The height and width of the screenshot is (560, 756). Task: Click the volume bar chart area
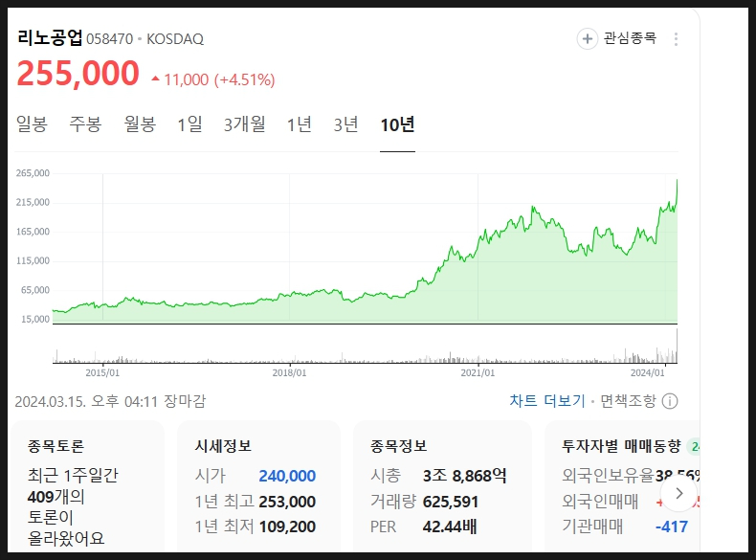tap(365, 346)
